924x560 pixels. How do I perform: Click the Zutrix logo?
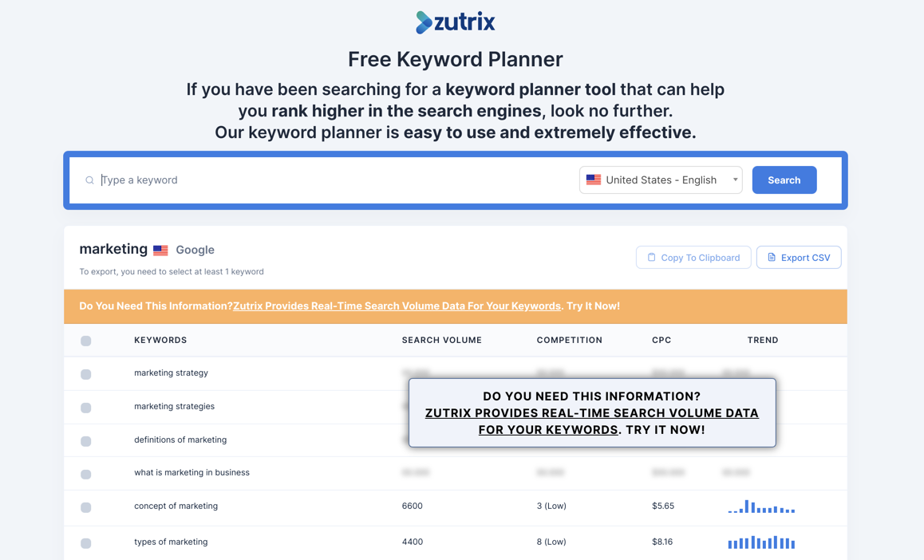click(x=455, y=22)
